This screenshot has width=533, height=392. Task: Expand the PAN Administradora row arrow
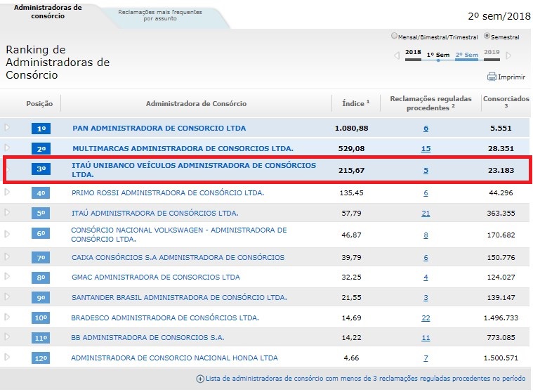(8, 128)
